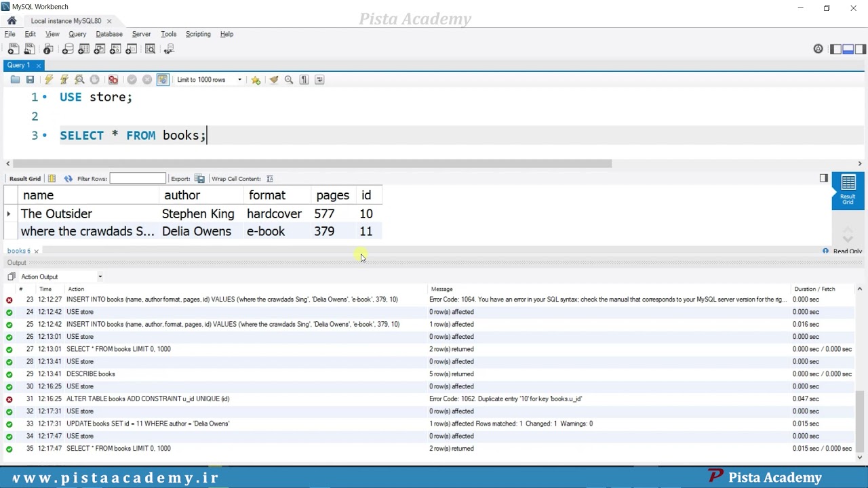Viewport: 868px width, 488px height.
Task: Refresh the result grid data
Action: point(68,179)
